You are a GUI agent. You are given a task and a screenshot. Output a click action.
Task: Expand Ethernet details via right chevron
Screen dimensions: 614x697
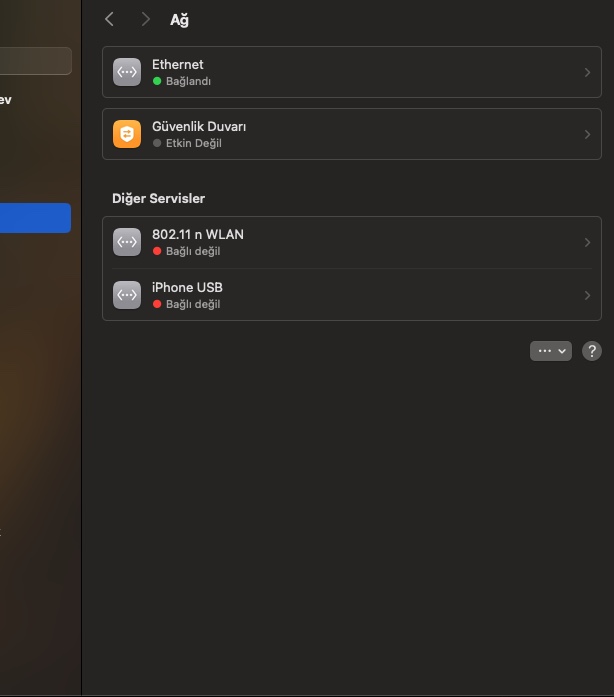(x=587, y=72)
